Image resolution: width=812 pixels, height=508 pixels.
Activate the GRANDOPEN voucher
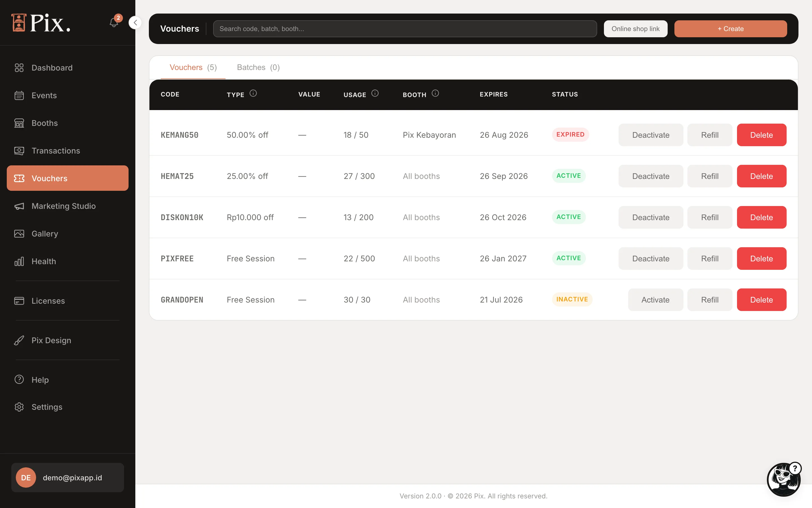pyautogui.click(x=655, y=300)
